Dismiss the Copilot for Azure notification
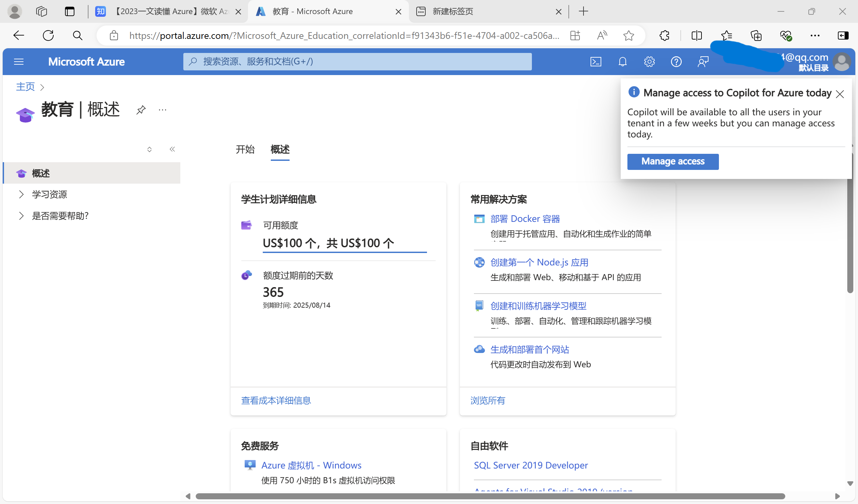858x504 pixels. (840, 94)
